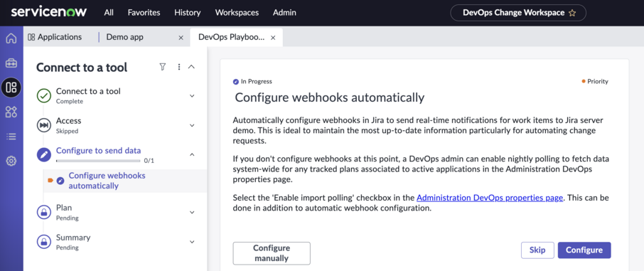The image size is (644, 271).
Task: Click the In Progress status label
Action: pyautogui.click(x=257, y=81)
